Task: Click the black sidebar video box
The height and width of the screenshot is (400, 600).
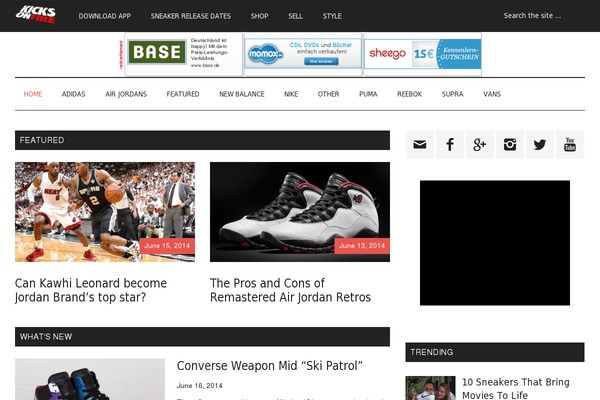Action: click(x=495, y=243)
